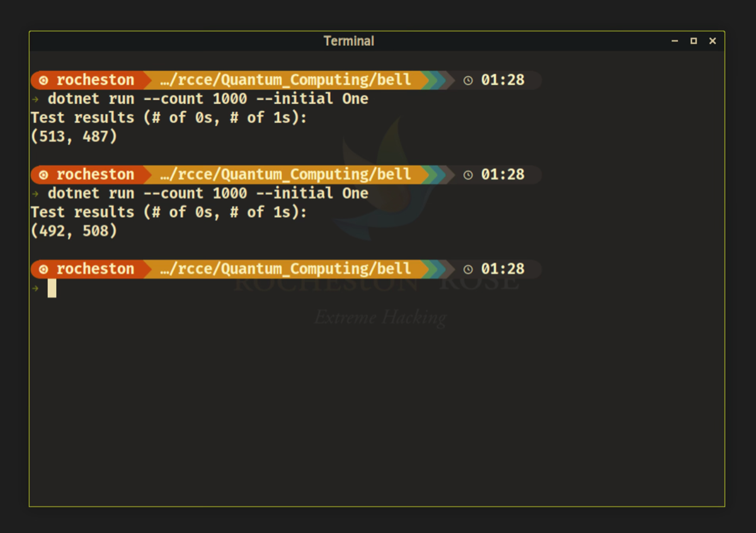This screenshot has height=533, width=756.
Task: Minimize the Terminal window
Action: click(x=675, y=41)
